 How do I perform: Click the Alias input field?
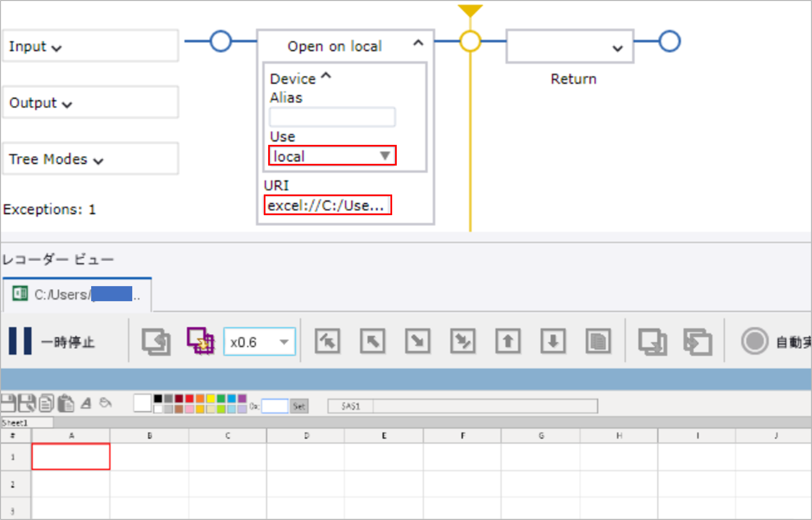332,117
